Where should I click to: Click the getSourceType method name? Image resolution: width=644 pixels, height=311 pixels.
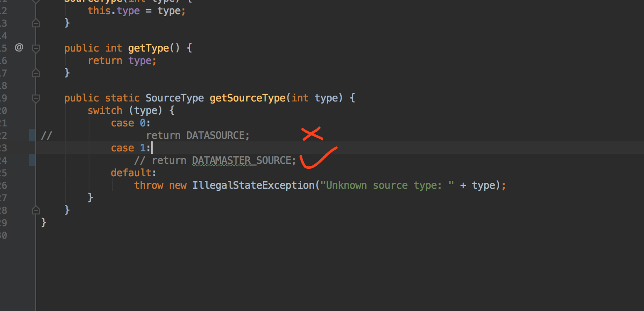(x=247, y=98)
